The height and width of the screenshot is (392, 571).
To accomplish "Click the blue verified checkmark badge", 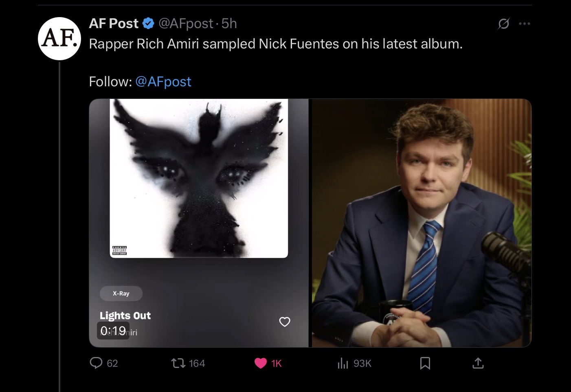I will (x=148, y=24).
